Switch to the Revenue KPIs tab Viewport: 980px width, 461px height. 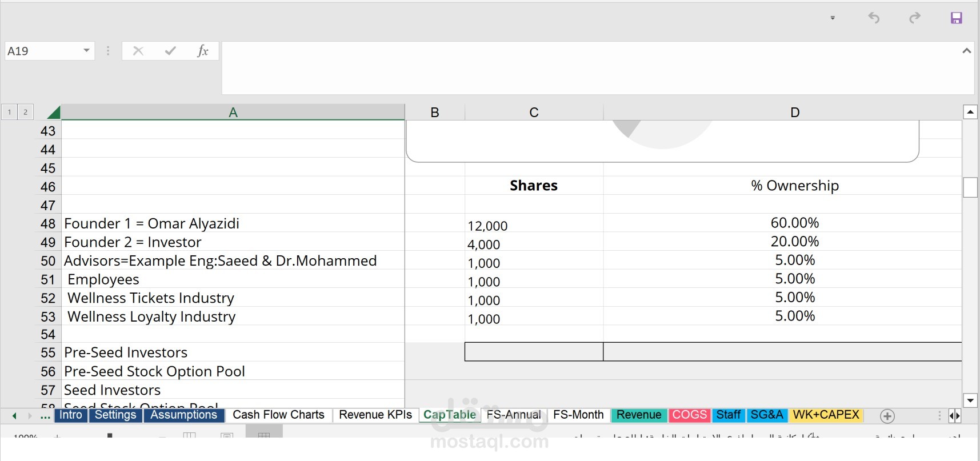(x=375, y=415)
